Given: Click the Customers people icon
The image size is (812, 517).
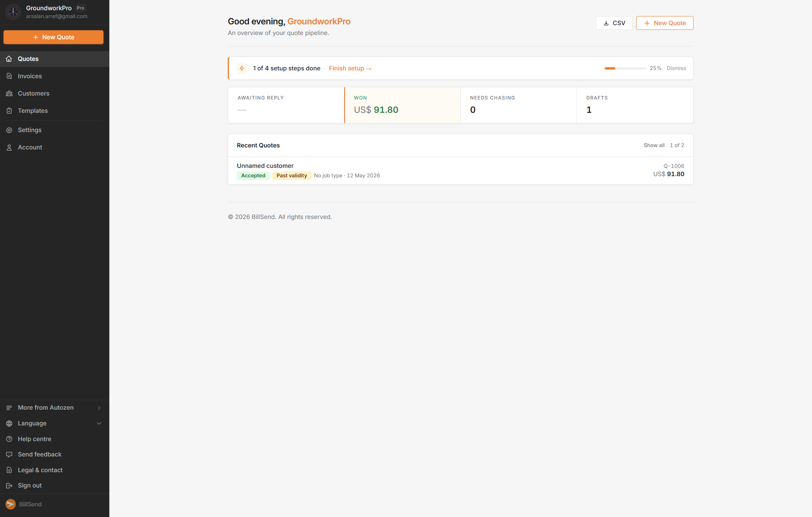Looking at the screenshot, I should pyautogui.click(x=9, y=94).
